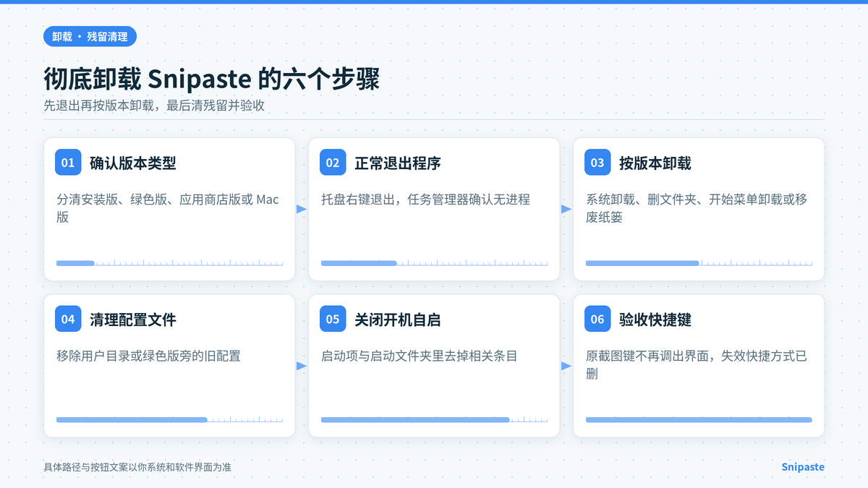This screenshot has width=868, height=488.
Task: Click the text starting with 分清安装版、绿色版
Action: pos(168,208)
